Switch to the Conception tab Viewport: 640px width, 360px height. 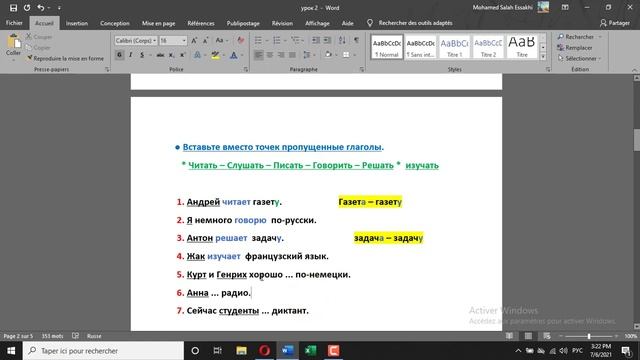tap(115, 23)
